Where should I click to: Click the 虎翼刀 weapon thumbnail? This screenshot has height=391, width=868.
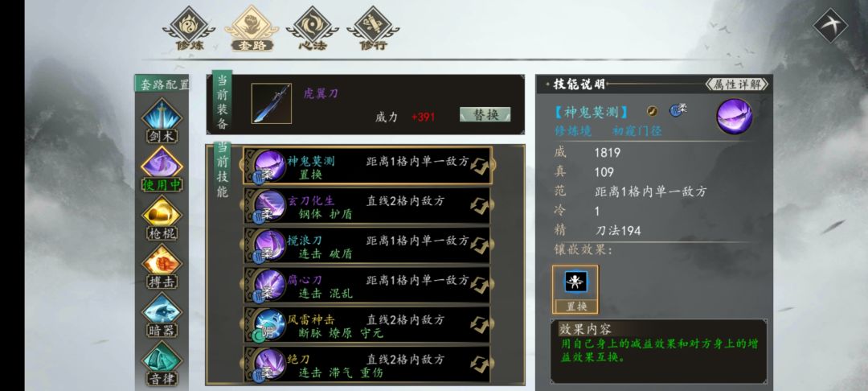click(x=272, y=104)
